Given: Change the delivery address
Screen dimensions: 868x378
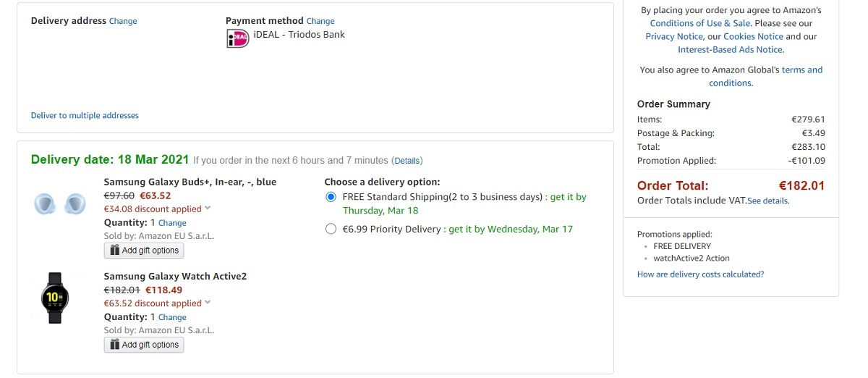Looking at the screenshot, I should [123, 21].
